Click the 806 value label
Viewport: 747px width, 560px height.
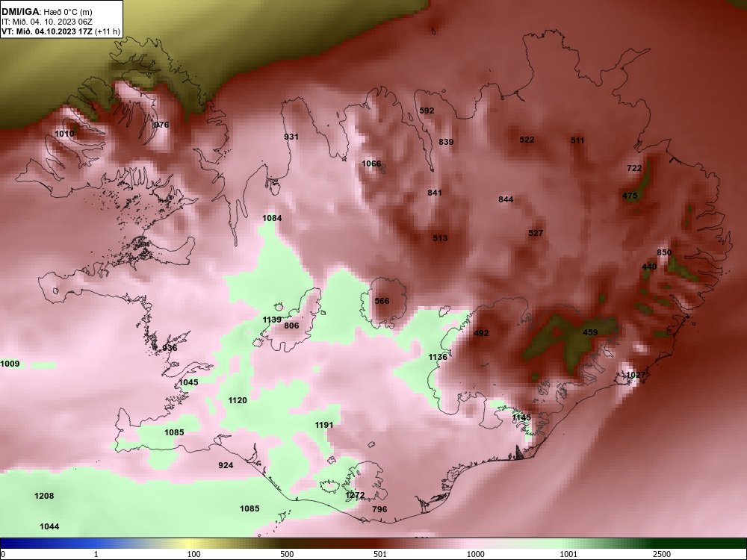(291, 326)
